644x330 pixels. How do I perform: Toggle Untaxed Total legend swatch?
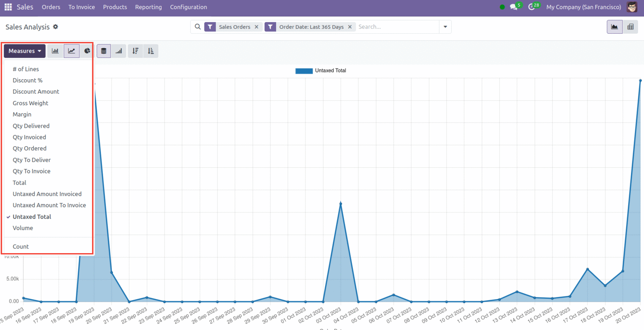click(x=304, y=71)
